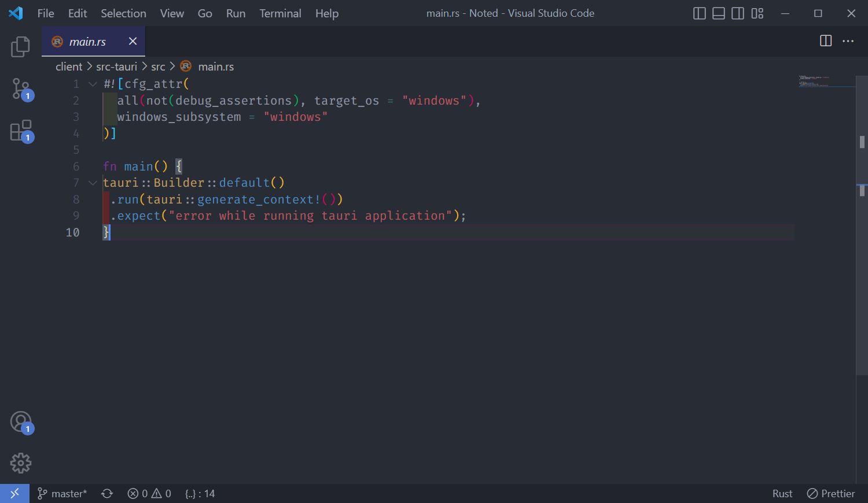Click "main" function name on line 6

pos(138,167)
